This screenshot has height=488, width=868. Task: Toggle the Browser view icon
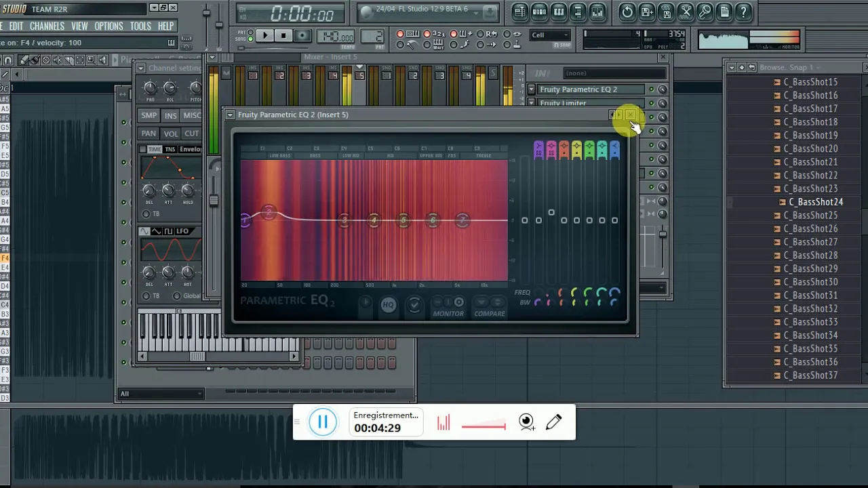point(578,12)
